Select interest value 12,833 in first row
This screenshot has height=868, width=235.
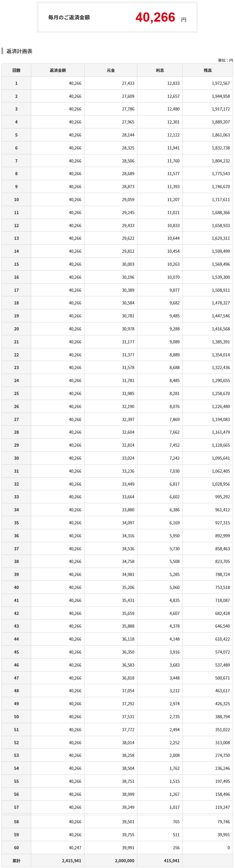pyautogui.click(x=173, y=83)
